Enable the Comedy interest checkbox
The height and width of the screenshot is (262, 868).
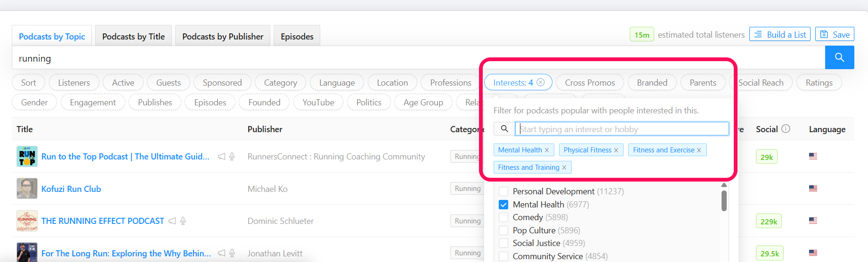[503, 217]
